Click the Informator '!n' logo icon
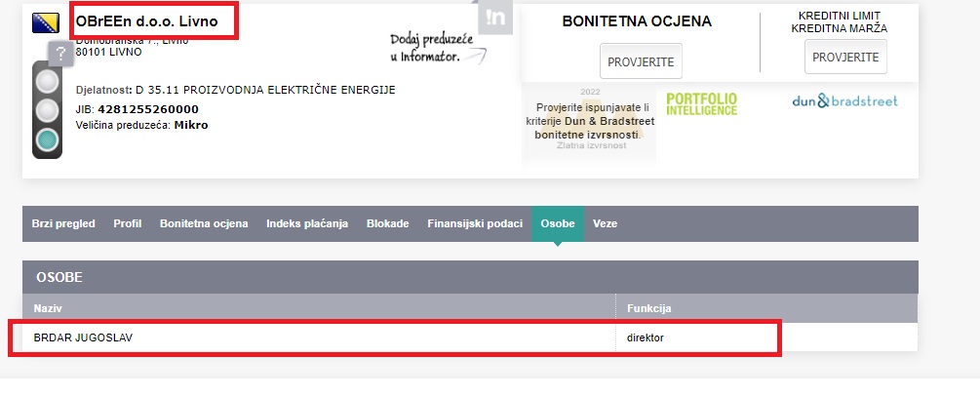Viewport: 980px width, 397px height. coord(495,19)
